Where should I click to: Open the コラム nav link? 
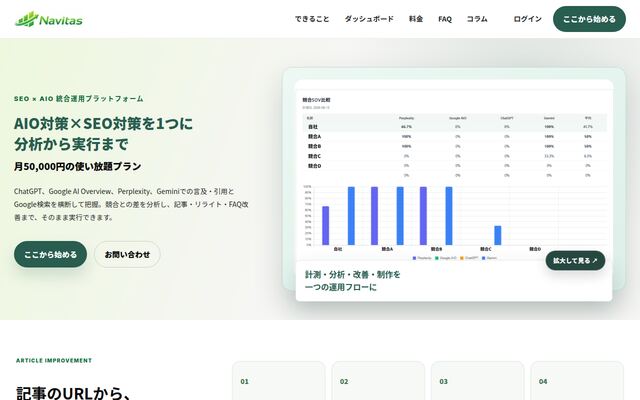pyautogui.click(x=477, y=19)
